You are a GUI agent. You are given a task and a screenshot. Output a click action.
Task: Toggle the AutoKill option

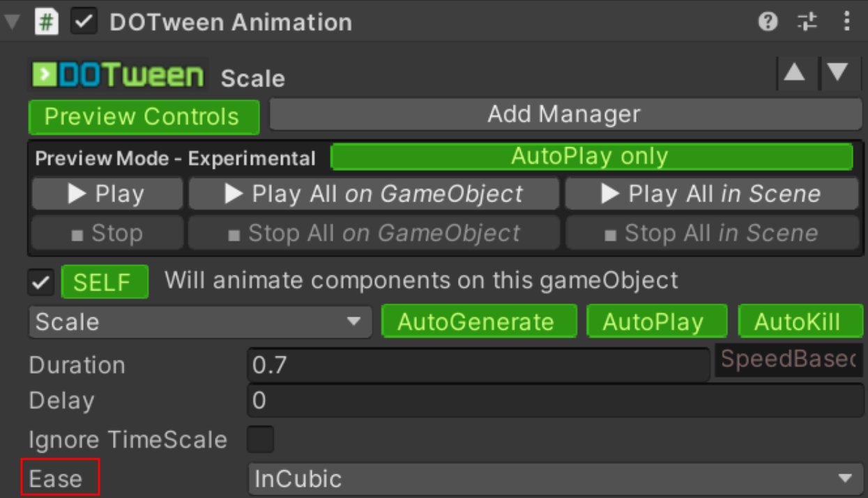pos(800,322)
